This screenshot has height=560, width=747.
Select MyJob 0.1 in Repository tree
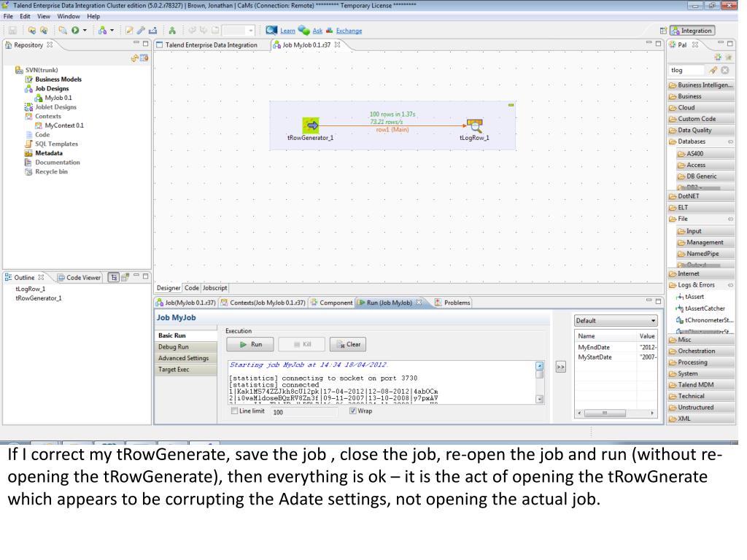tap(53, 98)
